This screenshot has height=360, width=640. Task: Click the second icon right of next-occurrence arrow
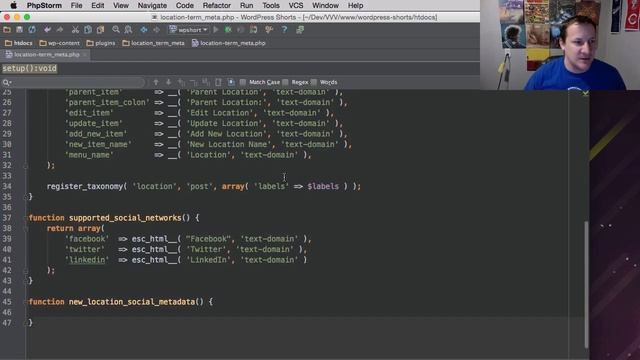point(193,82)
